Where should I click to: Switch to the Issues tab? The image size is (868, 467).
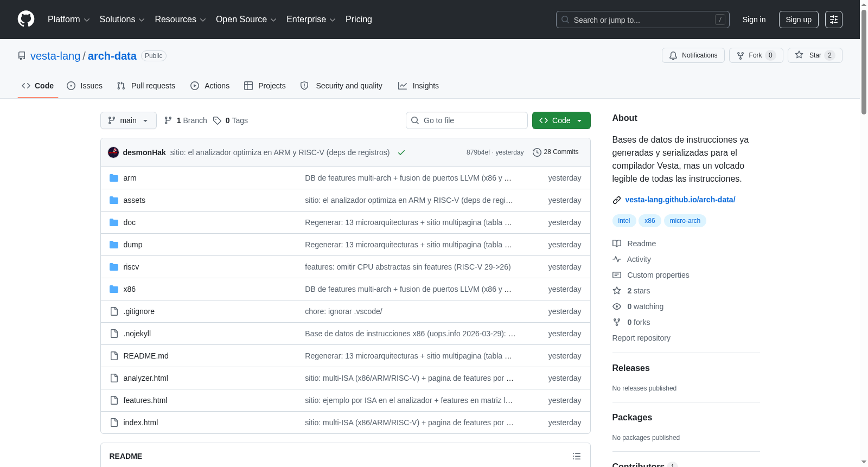pyautogui.click(x=85, y=86)
